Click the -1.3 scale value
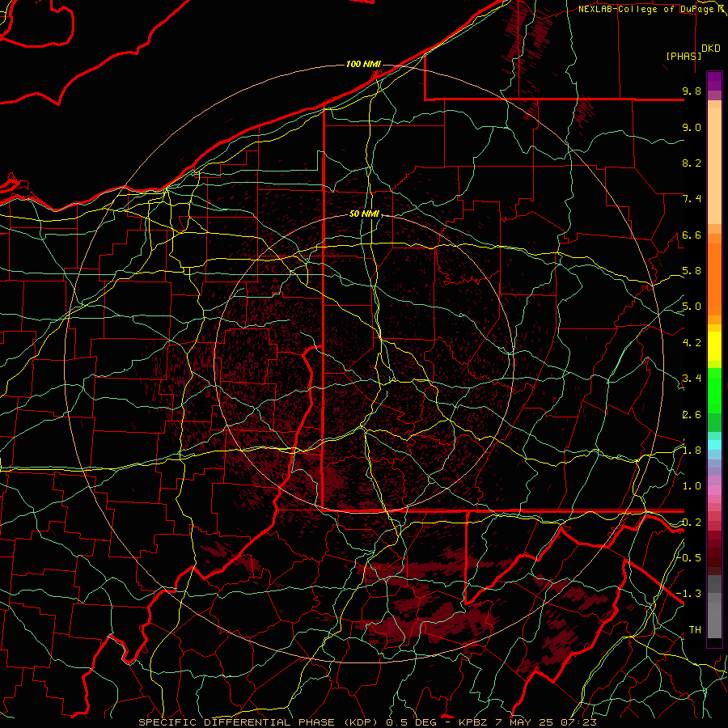Screen dimensions: 728x728 pyautogui.click(x=689, y=594)
